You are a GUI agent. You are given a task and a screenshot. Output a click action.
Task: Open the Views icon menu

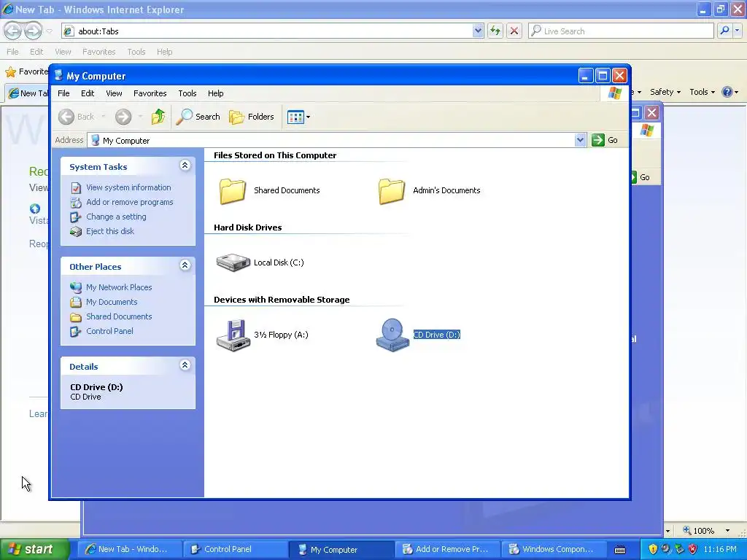point(298,117)
